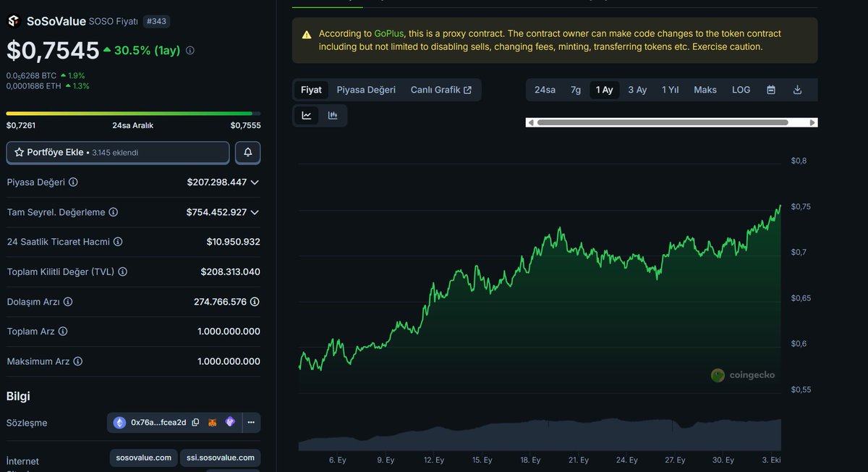Switch to the Piyasa Değeri tab
868x472 pixels.
(x=365, y=90)
